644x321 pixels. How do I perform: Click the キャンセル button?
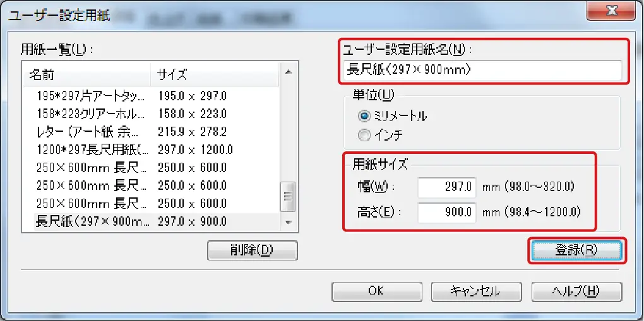pyautogui.click(x=475, y=291)
